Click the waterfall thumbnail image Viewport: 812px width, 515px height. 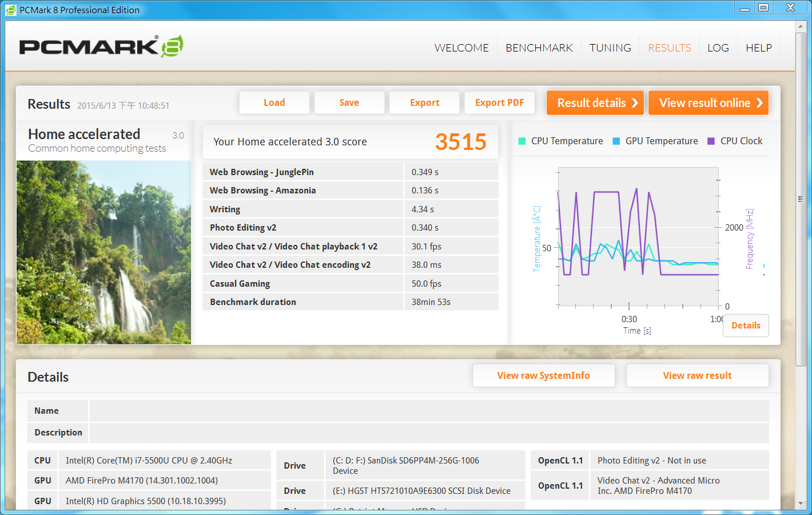tap(104, 252)
